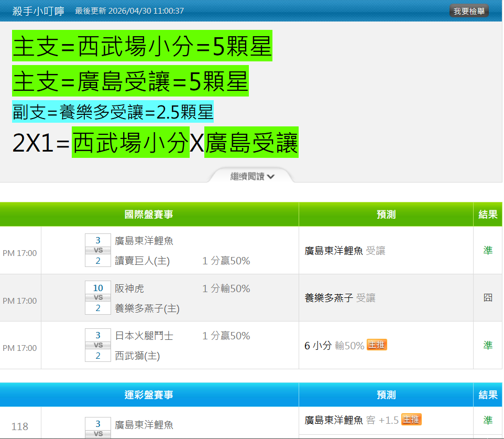Click the 主推 badge beside 6 小分
This screenshot has height=439, width=504.
click(377, 345)
